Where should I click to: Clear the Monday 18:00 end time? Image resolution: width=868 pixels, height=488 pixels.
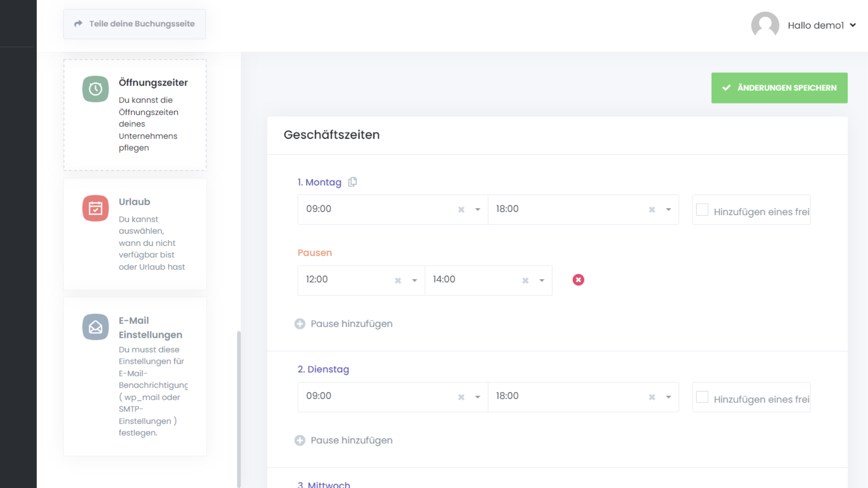[x=652, y=210]
